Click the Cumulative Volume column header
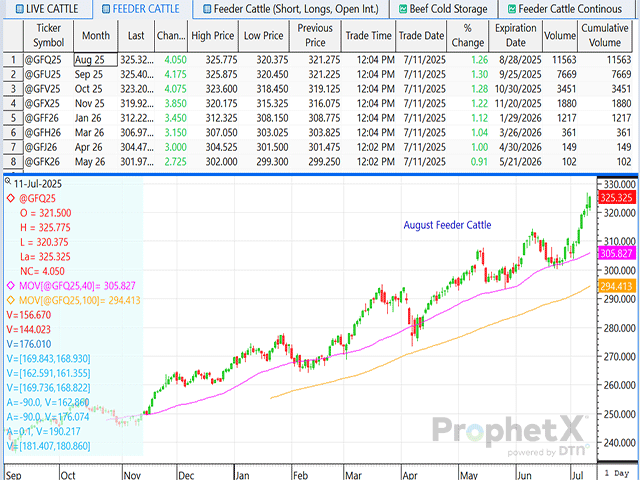The width and height of the screenshot is (640, 480). pyautogui.click(x=605, y=36)
